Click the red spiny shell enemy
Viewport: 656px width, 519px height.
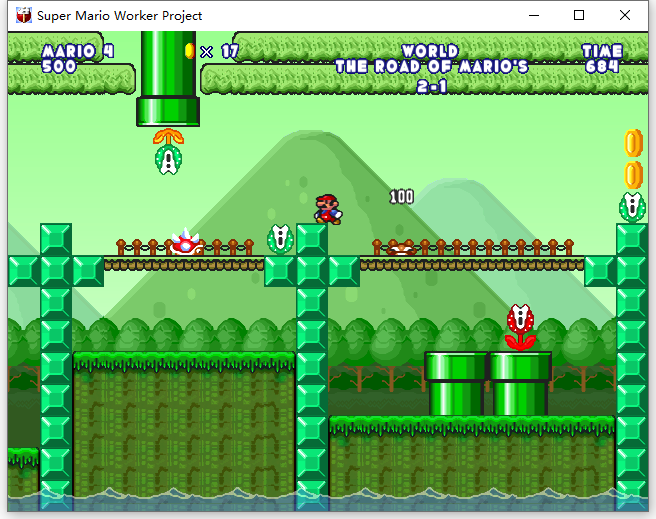[x=187, y=242]
